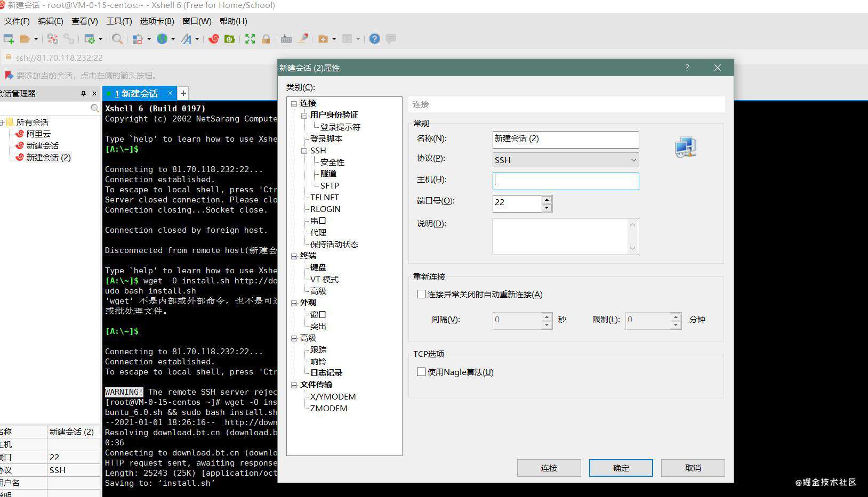Select 阿里云 session in session manager
Image resolution: width=868 pixels, height=497 pixels.
(x=38, y=134)
